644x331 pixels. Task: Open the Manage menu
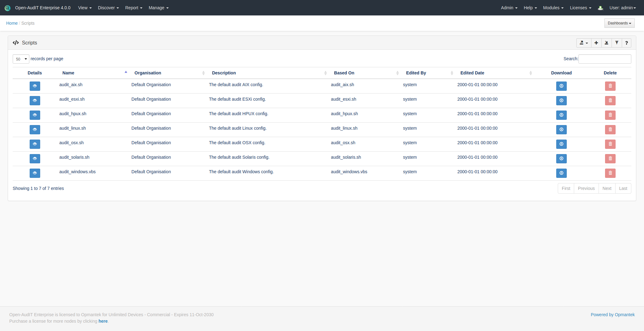[159, 8]
